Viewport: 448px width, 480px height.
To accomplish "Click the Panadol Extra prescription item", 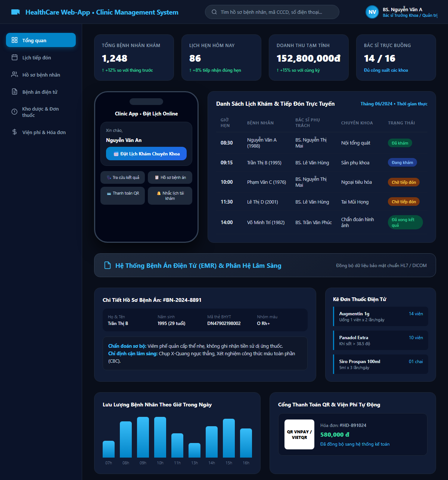I will point(380,340).
